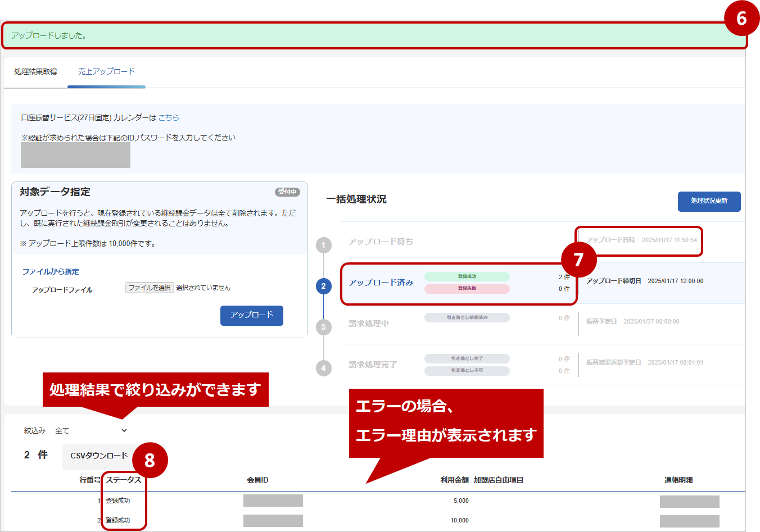Click the ファイルを選択 file chooser button
760x532 pixels.
[150, 288]
